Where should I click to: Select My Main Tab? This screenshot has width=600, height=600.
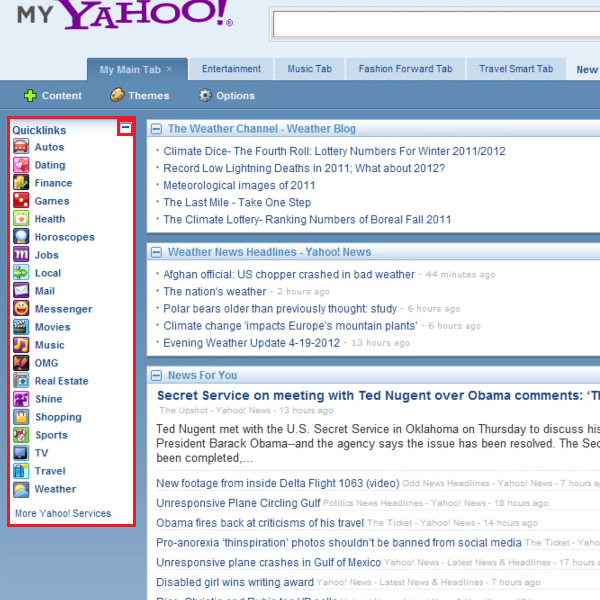130,70
